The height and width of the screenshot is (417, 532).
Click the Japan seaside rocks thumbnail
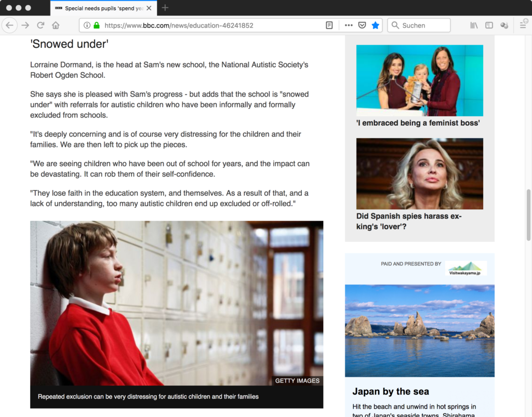[419, 330]
